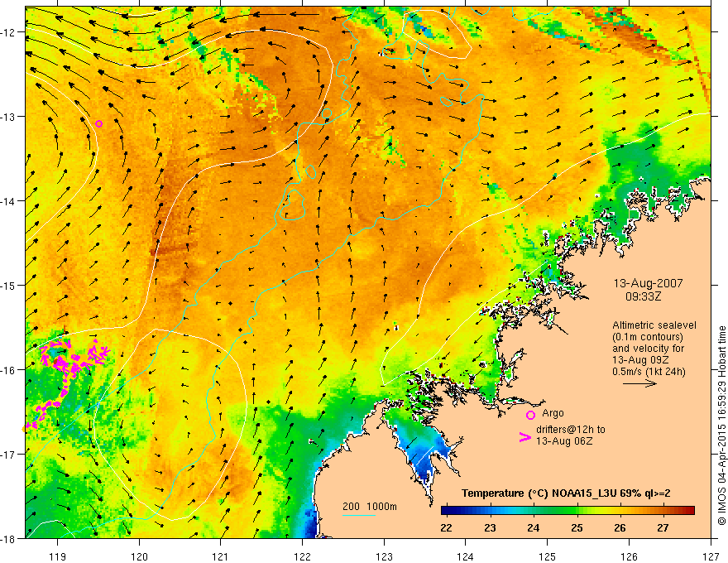Viewport: 728px width, 563px height.
Task: Click the 'Argo' legend label
Action: pyautogui.click(x=553, y=413)
